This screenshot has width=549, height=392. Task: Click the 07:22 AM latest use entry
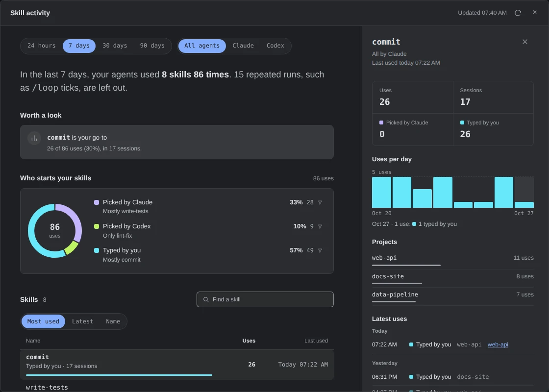point(453,345)
